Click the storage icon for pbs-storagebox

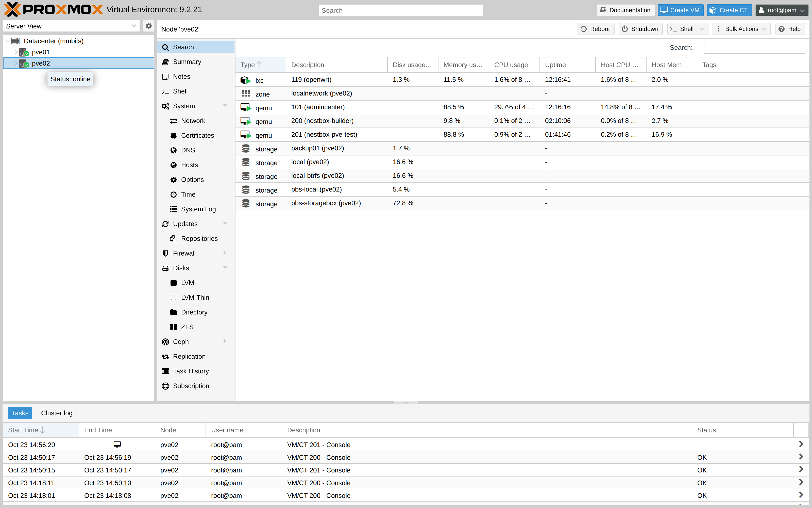coord(246,203)
